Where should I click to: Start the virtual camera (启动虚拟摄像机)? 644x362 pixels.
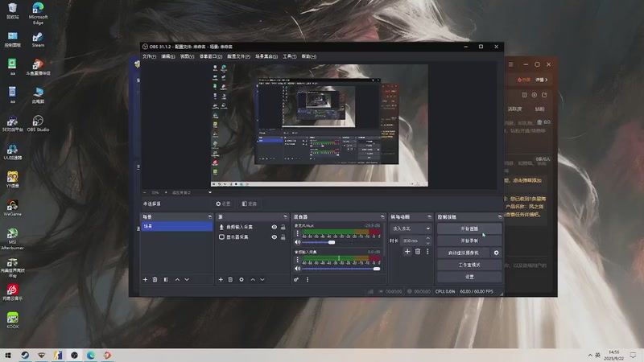464,253
